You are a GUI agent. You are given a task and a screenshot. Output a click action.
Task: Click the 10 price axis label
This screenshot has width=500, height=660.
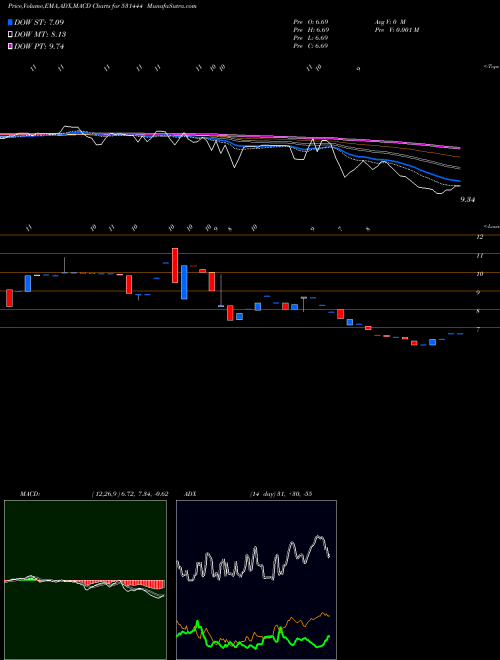[479, 274]
